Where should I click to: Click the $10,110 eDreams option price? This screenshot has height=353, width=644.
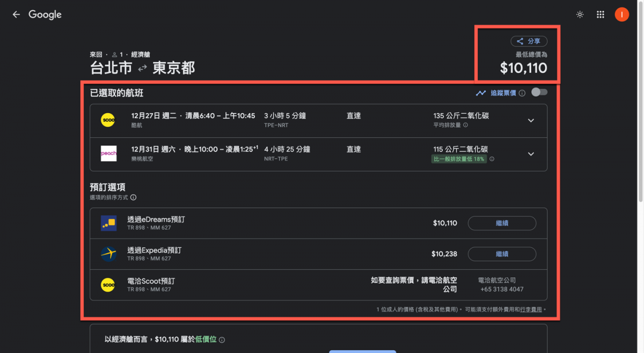(445, 223)
